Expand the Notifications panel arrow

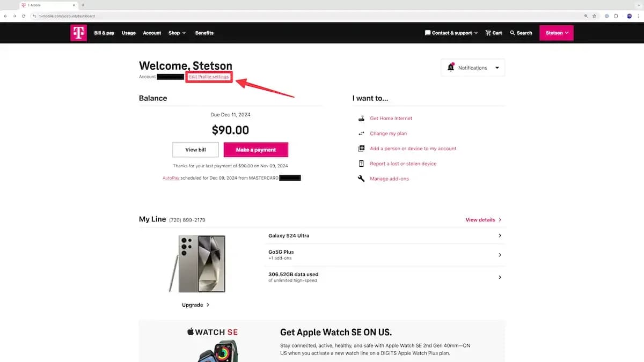(x=497, y=67)
